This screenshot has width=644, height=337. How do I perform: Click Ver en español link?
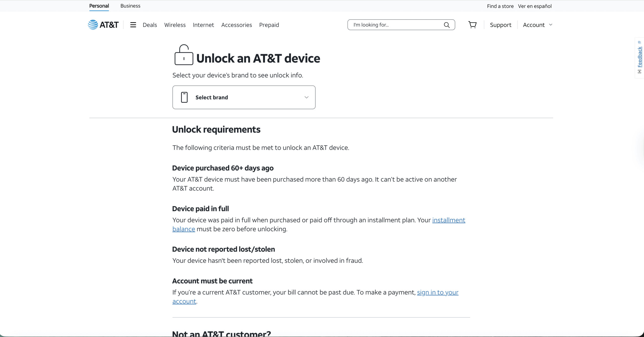coord(535,6)
